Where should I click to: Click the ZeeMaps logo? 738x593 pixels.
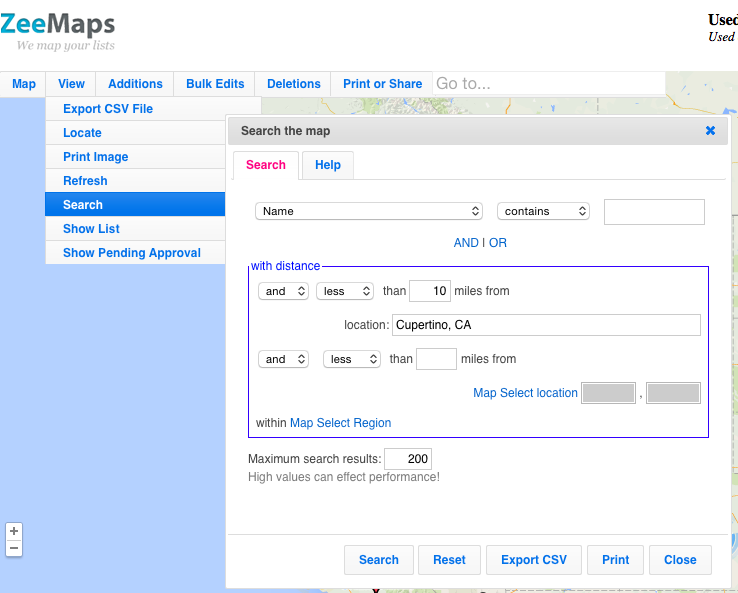[x=57, y=31]
